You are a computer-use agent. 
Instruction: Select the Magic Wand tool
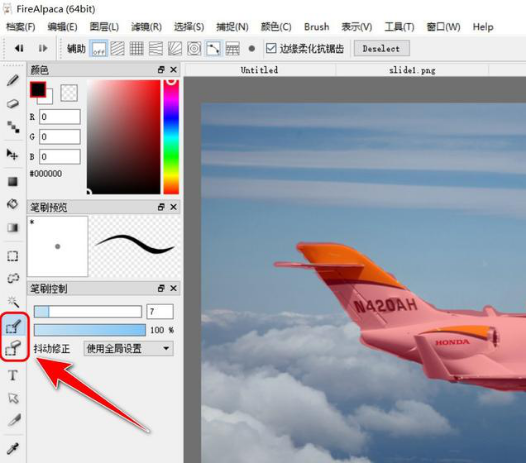coord(13,302)
